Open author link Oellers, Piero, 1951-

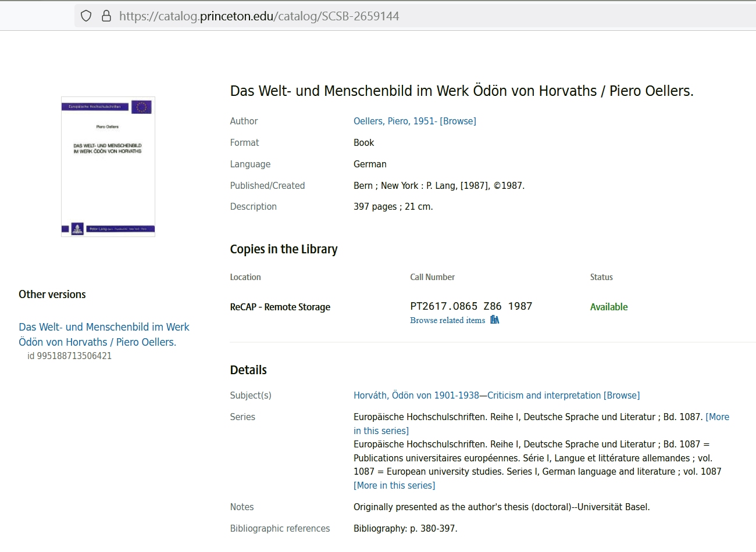coord(394,121)
